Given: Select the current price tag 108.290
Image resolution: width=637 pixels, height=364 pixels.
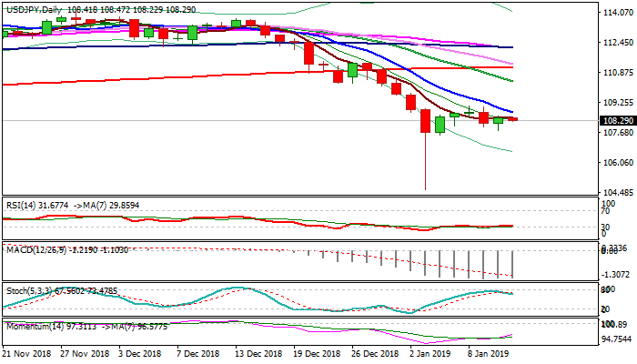Looking at the screenshot, I should click(618, 120).
